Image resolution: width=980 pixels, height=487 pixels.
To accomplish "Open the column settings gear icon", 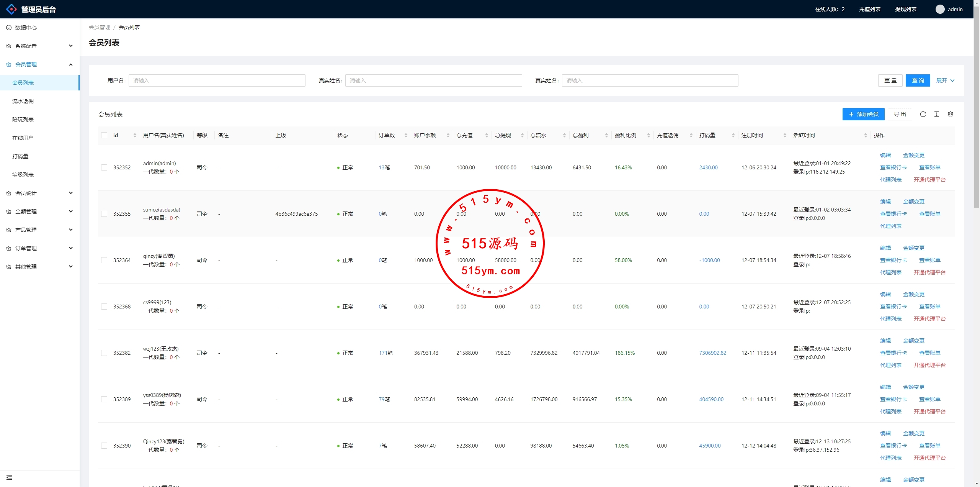I will pyautogui.click(x=950, y=114).
